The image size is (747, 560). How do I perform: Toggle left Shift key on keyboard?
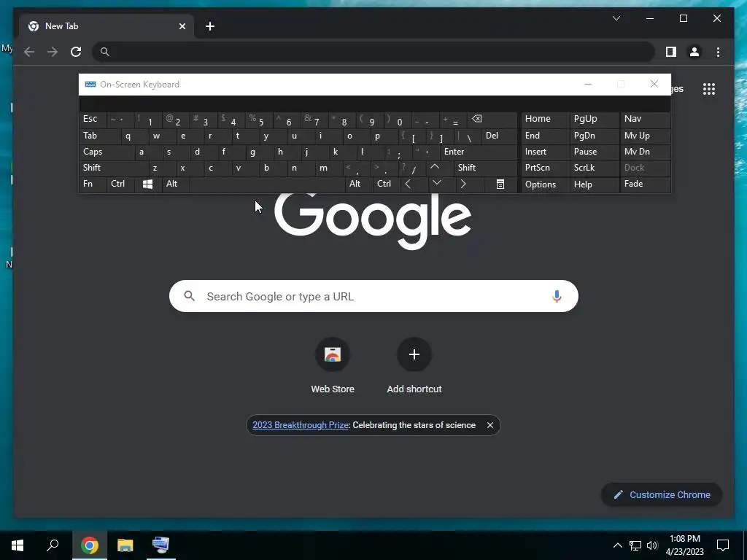(x=113, y=168)
